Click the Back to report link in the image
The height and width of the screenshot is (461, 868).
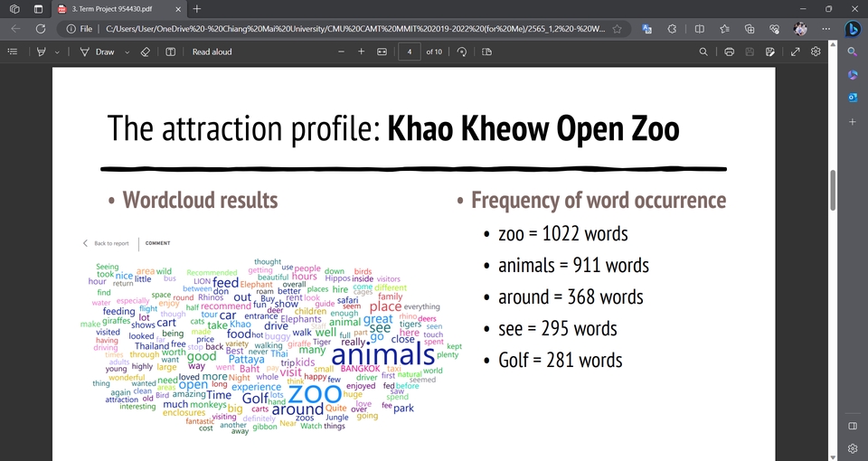[x=107, y=243]
